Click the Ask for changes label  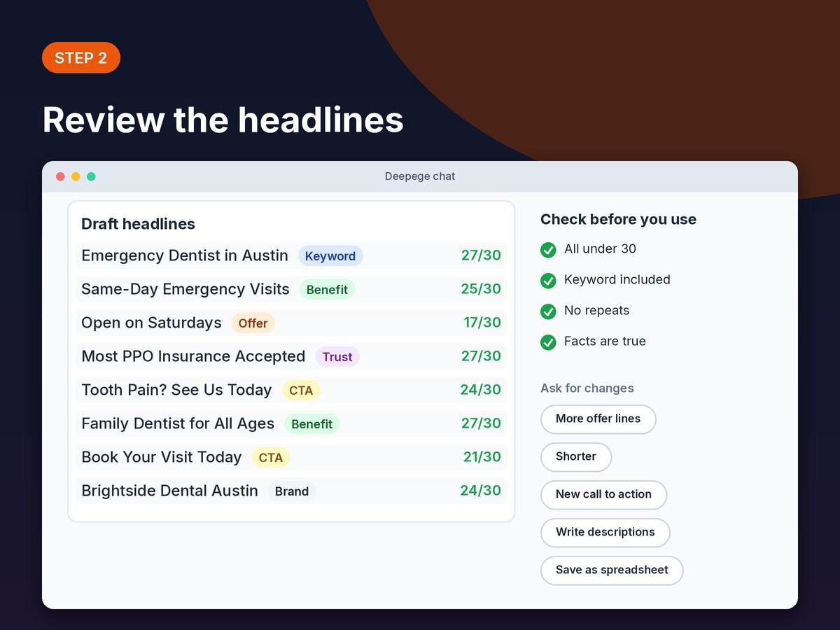587,388
